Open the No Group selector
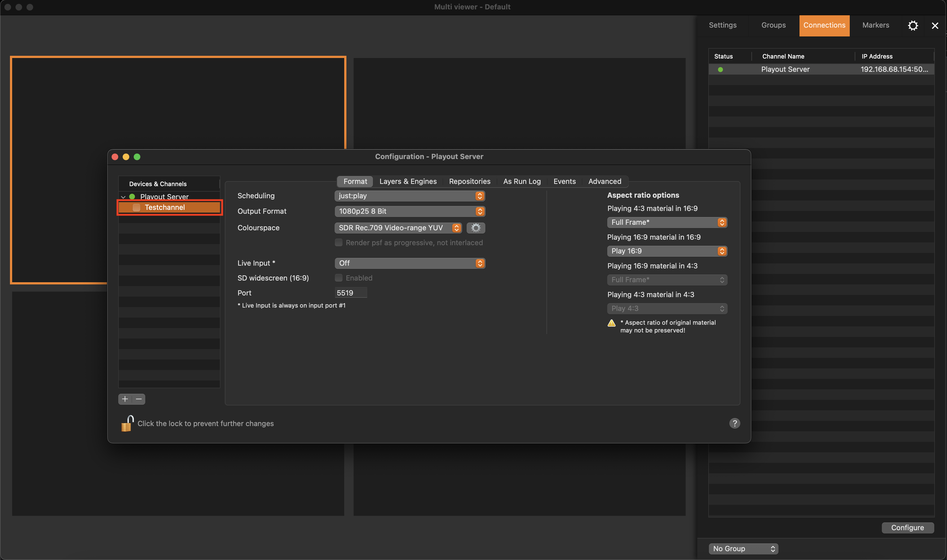 (743, 549)
